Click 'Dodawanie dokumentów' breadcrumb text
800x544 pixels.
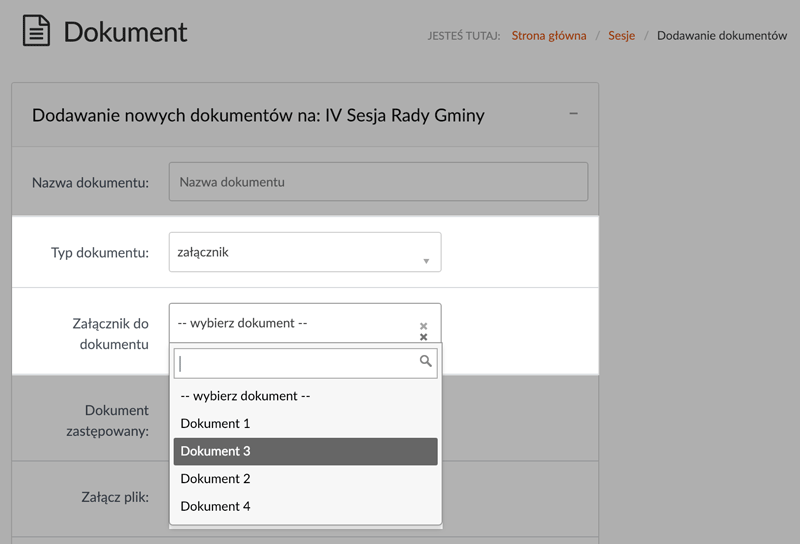tap(722, 36)
